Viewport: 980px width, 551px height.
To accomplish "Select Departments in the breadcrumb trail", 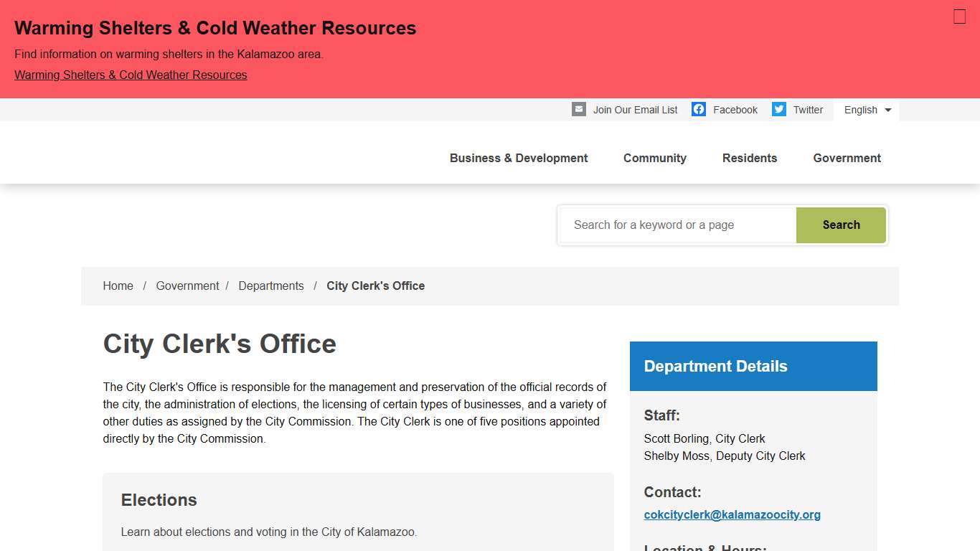I will pyautogui.click(x=271, y=286).
